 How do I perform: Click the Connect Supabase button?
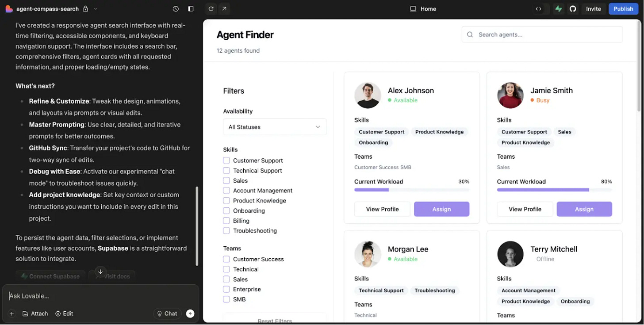(50, 276)
